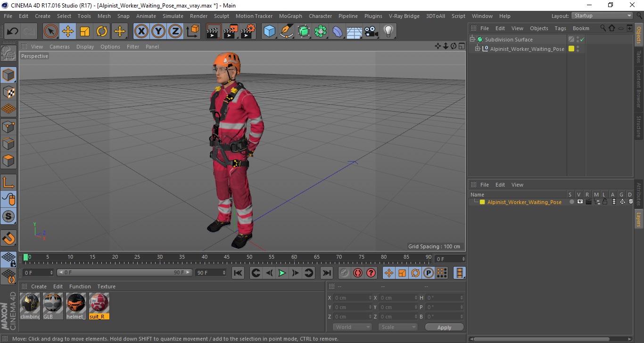Screen dimensions: 644x343
Task: Click Alpinist_Worker_Waiting_Pose yellow layer swatch
Action: click(x=571, y=49)
